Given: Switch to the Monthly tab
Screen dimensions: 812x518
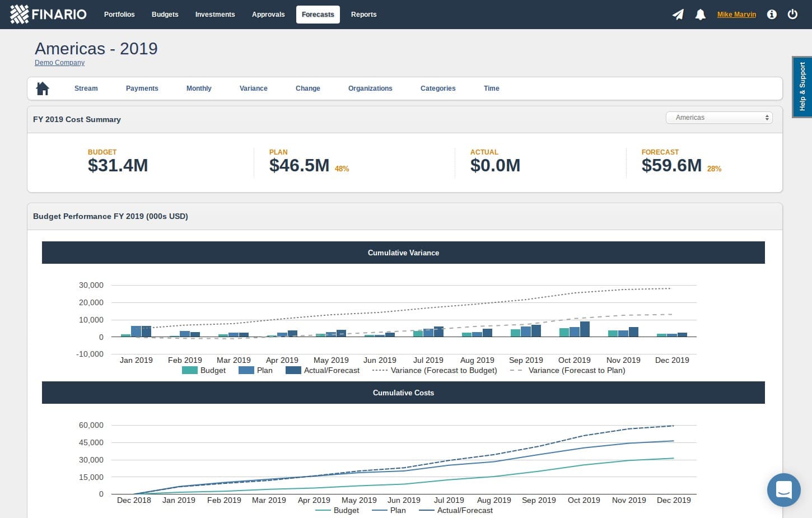Looking at the screenshot, I should point(199,88).
